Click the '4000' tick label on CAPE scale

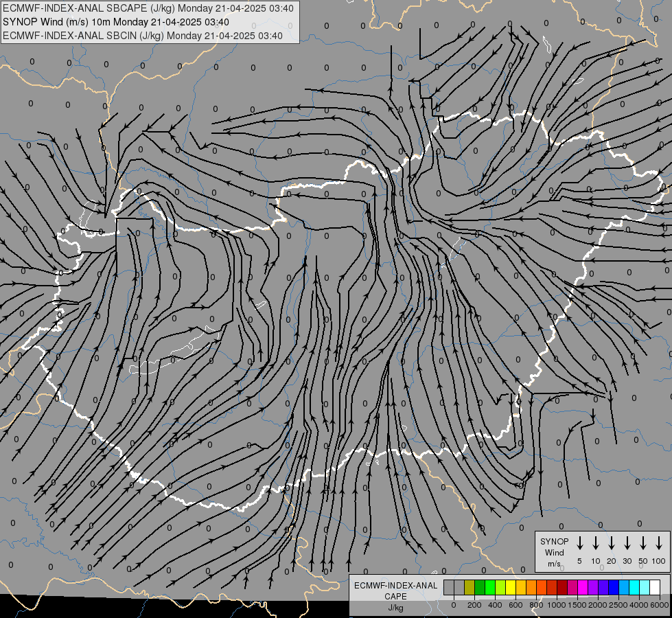639,605
